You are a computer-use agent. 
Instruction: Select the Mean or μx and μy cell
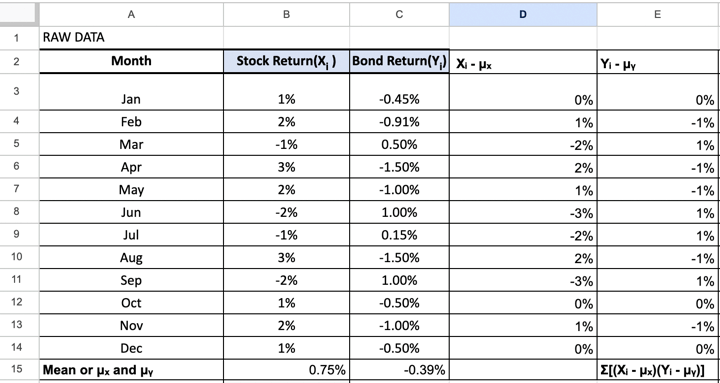[131, 370]
